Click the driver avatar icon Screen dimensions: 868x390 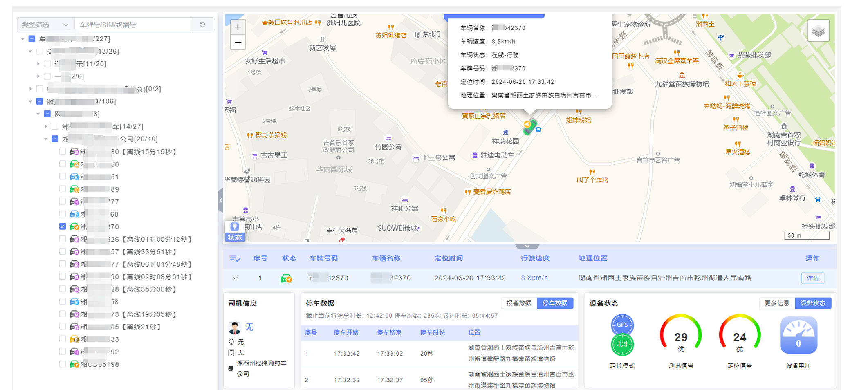(x=235, y=327)
